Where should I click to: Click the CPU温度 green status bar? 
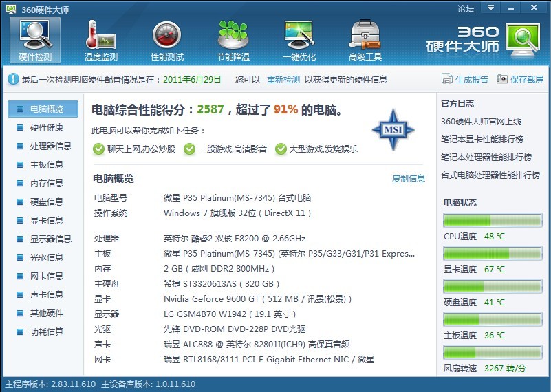[493, 220]
